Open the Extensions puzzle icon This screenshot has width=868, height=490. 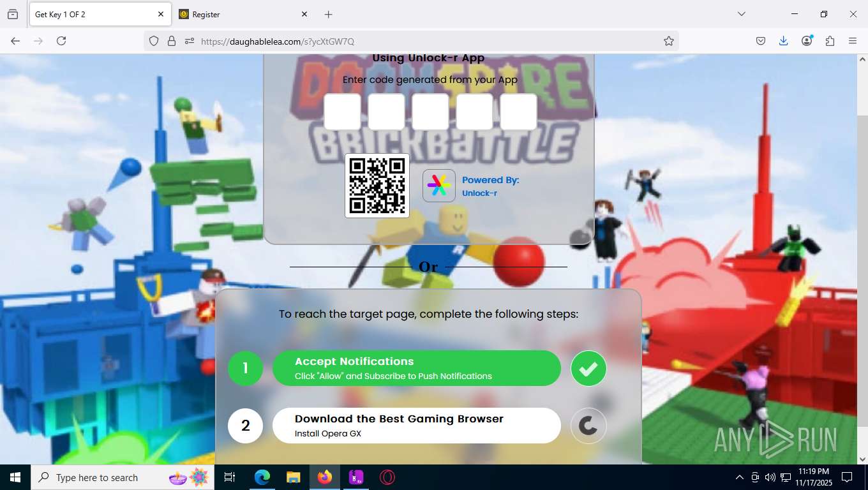830,41
